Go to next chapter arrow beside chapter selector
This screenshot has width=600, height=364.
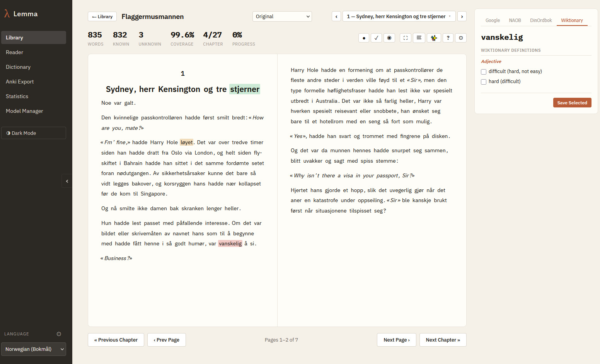462,17
